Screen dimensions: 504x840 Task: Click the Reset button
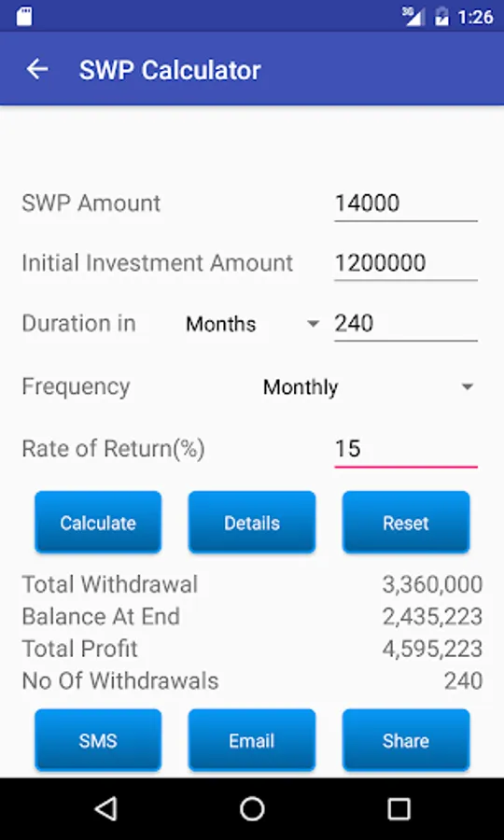point(406,523)
